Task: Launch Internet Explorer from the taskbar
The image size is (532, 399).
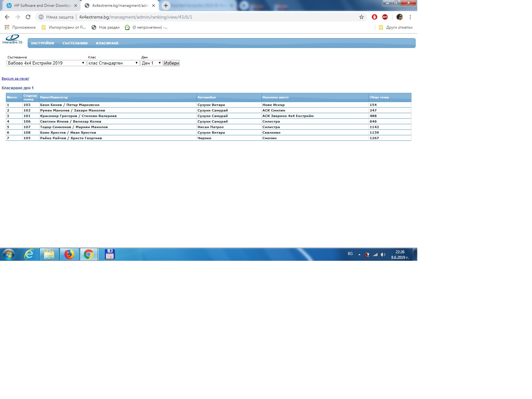Action: click(x=29, y=254)
